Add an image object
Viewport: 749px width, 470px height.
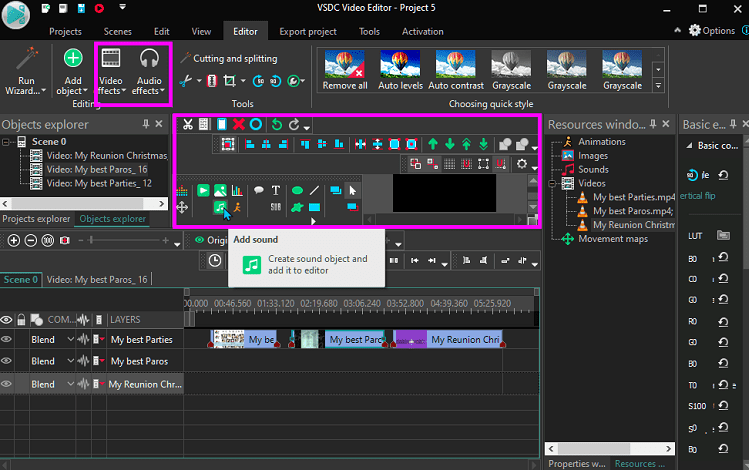coord(220,191)
